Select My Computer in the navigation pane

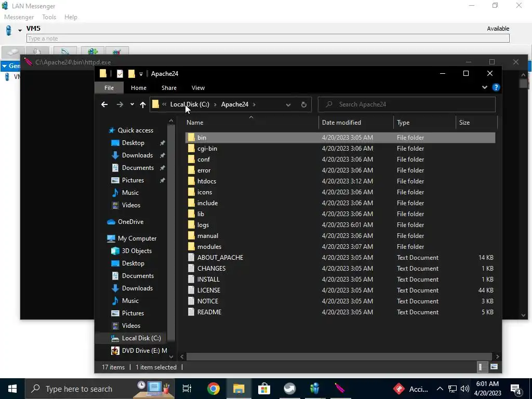pos(137,238)
